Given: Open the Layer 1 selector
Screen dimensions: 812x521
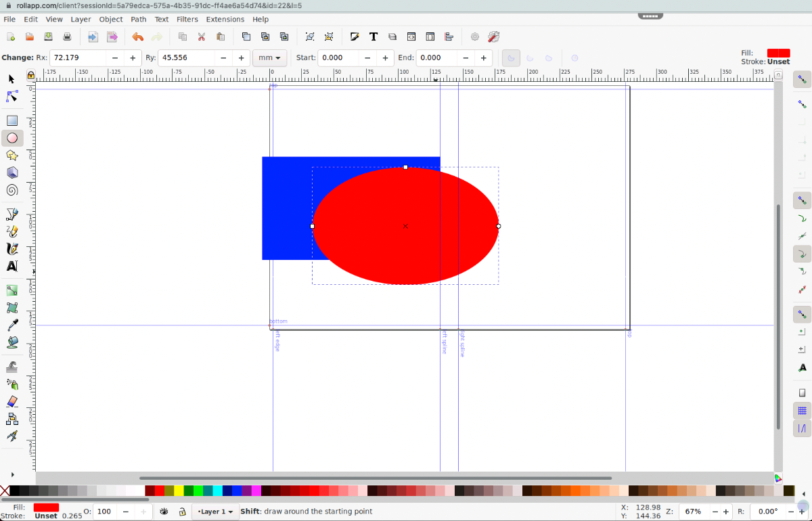Looking at the screenshot, I should [x=215, y=512].
